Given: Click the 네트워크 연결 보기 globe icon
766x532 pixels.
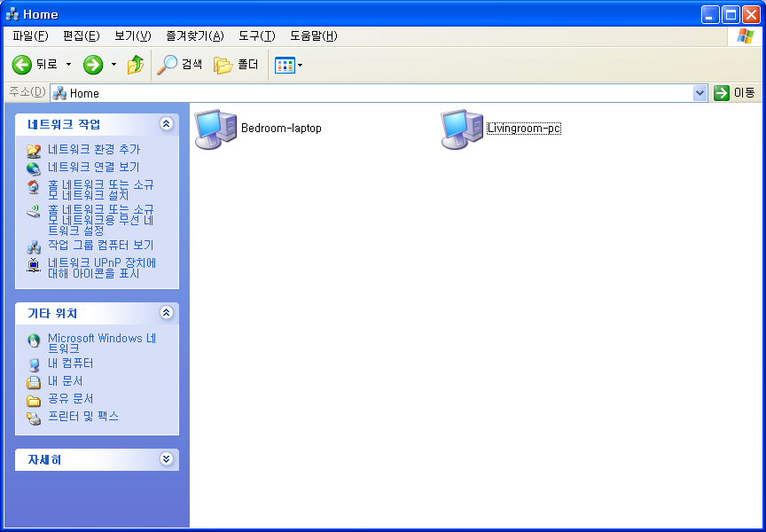Looking at the screenshot, I should click(x=33, y=168).
